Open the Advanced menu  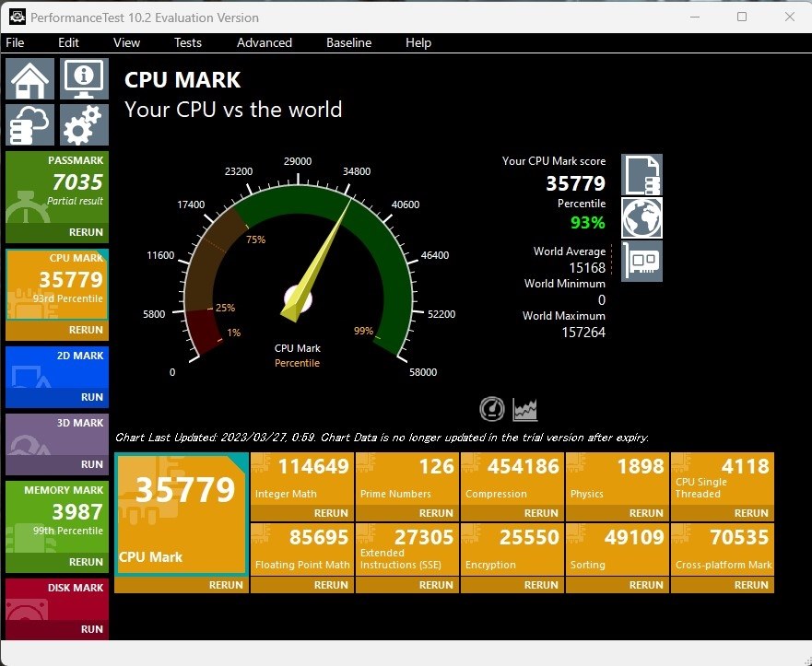(265, 42)
